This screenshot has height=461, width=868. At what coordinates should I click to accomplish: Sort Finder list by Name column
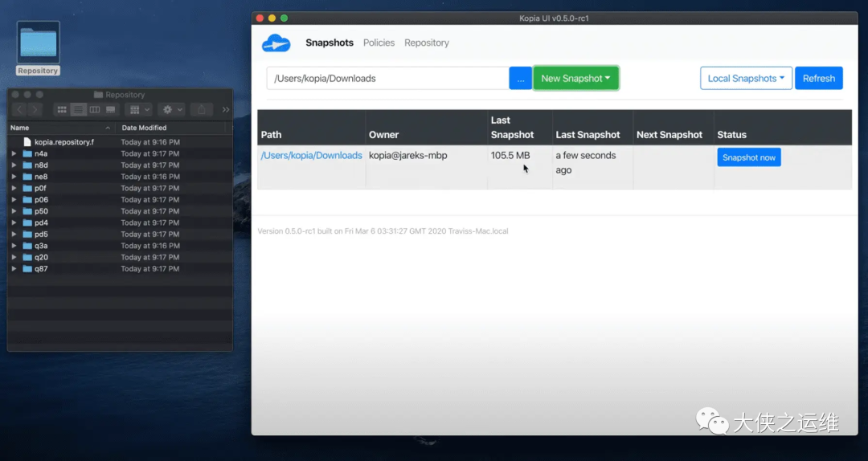[x=60, y=128]
